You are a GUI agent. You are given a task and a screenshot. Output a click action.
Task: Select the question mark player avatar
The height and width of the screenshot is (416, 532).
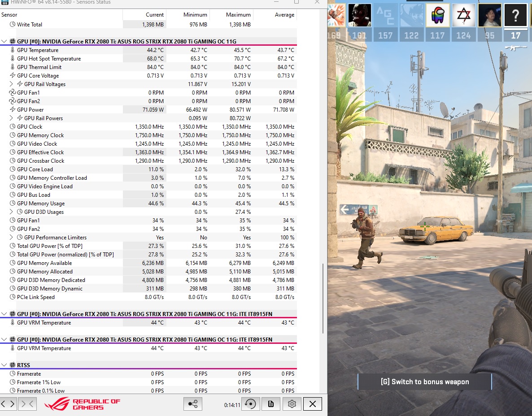(x=515, y=15)
